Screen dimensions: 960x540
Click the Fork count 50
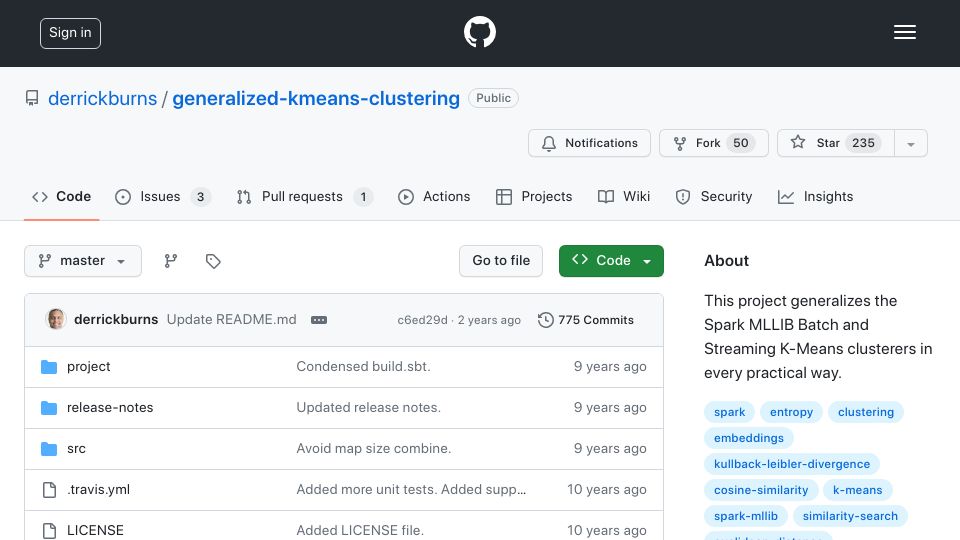click(x=741, y=143)
